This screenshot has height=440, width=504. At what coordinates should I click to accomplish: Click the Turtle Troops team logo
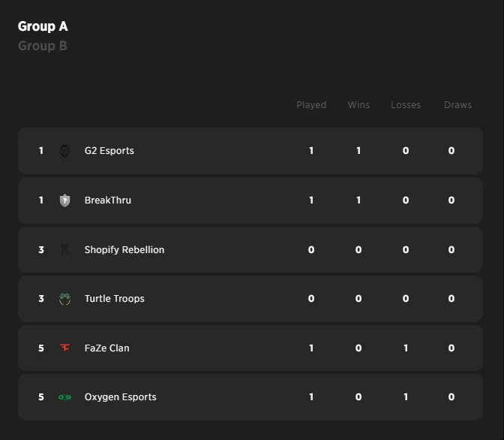64,299
